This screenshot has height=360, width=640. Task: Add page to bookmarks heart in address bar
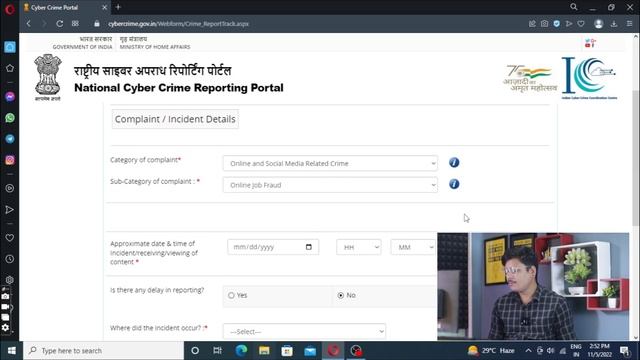point(581,24)
